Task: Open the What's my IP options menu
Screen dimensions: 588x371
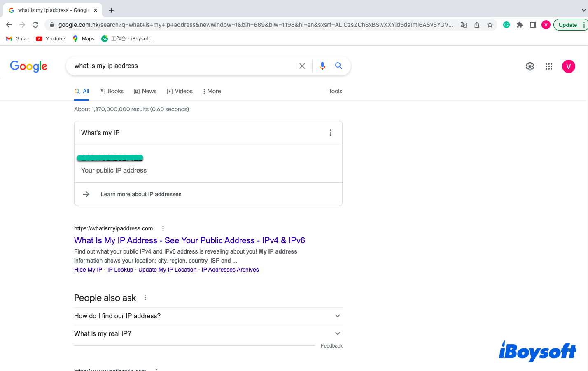Action: click(x=331, y=133)
